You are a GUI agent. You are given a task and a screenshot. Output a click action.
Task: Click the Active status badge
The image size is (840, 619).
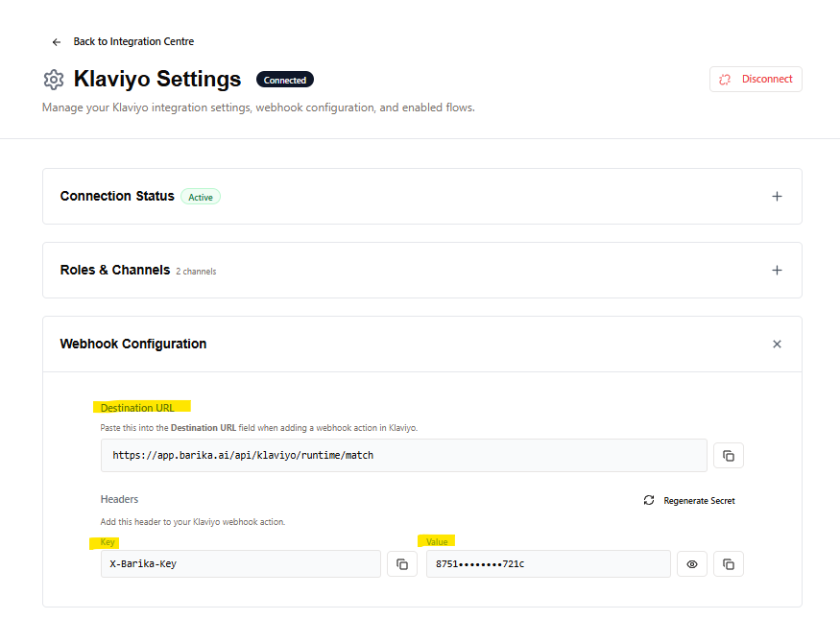201,197
